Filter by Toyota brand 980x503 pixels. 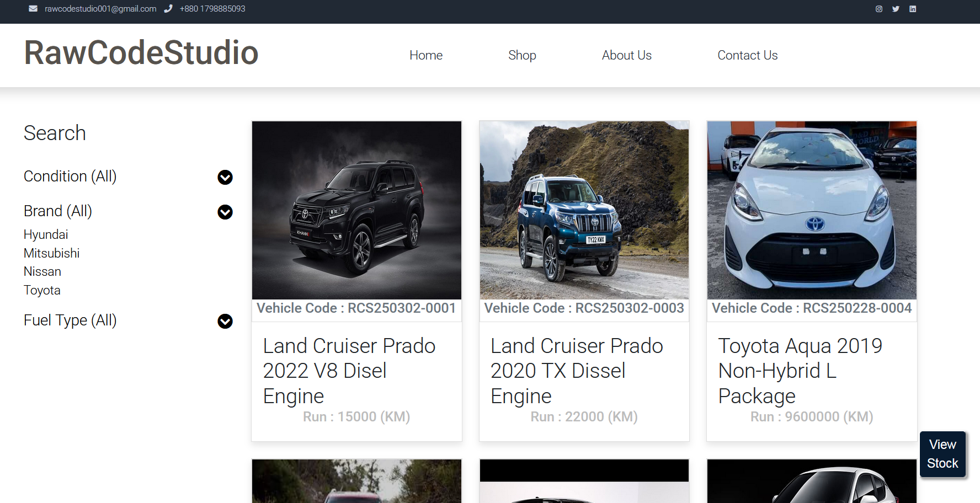coord(42,290)
